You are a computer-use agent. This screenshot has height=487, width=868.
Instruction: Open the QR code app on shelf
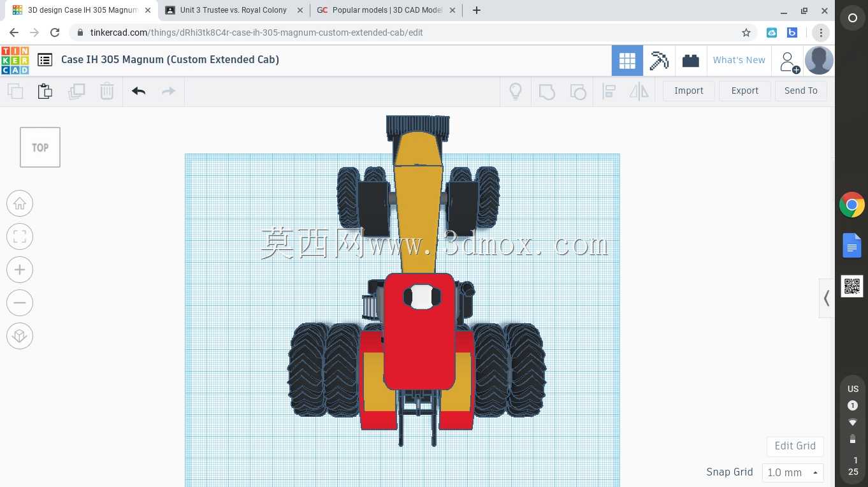[x=852, y=286]
